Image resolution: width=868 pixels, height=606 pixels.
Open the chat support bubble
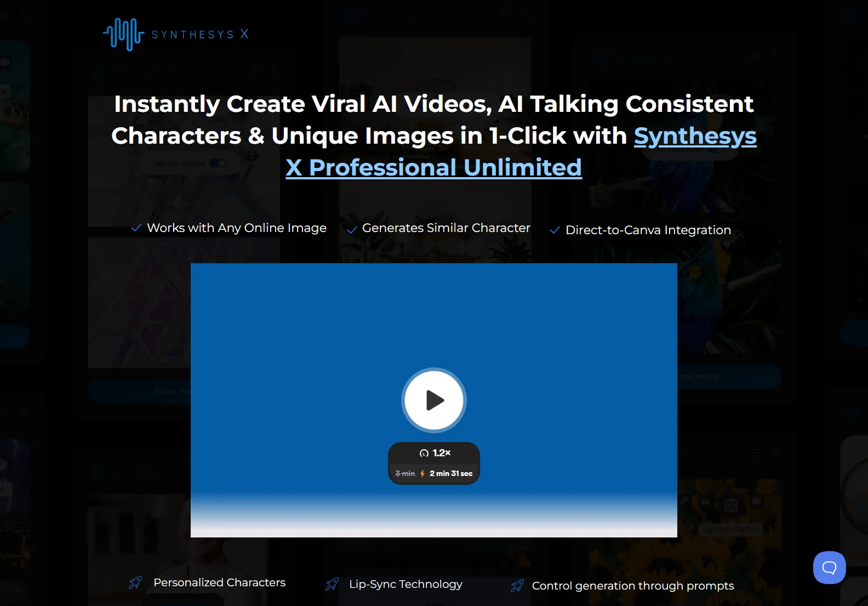point(830,568)
